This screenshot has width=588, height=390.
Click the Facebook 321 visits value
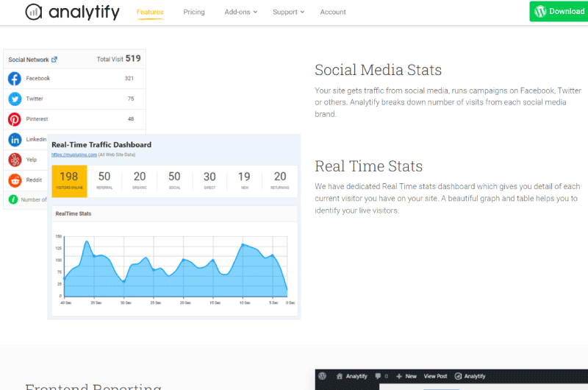click(x=129, y=79)
